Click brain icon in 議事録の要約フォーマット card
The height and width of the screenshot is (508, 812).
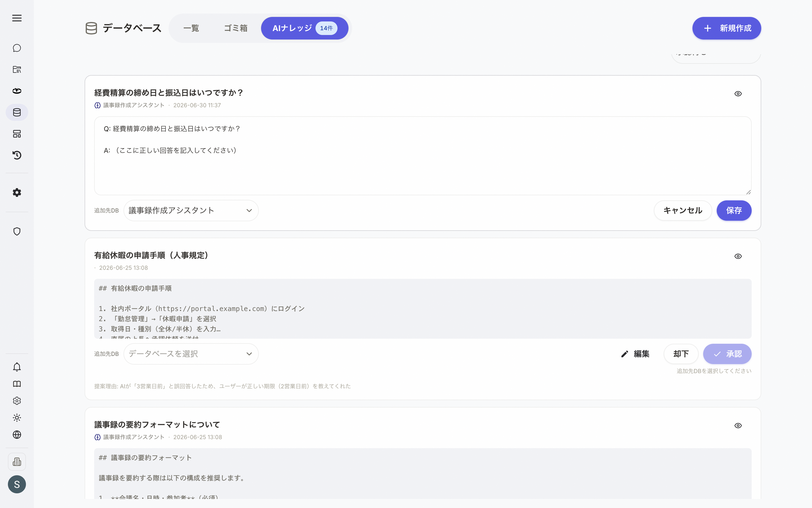tap(97, 437)
